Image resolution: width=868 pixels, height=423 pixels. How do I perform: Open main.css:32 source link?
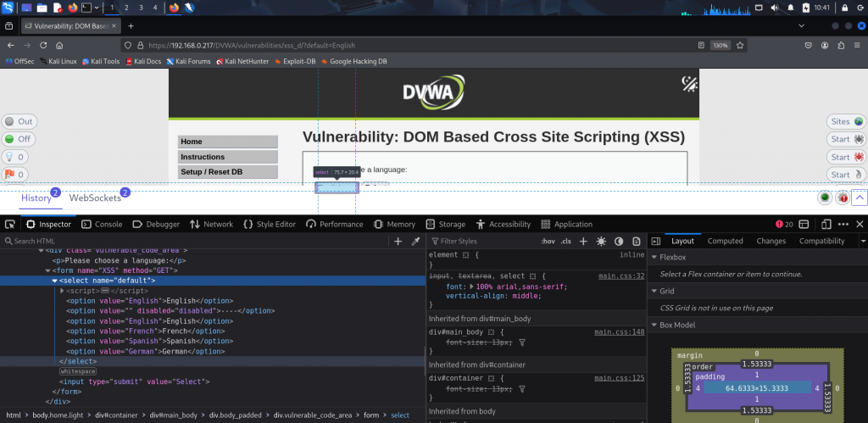[x=621, y=276]
